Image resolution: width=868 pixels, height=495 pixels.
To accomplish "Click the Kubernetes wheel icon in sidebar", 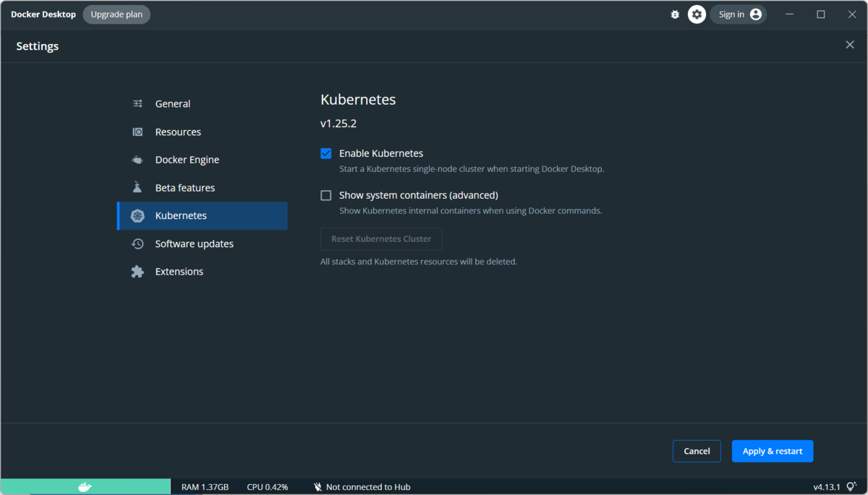I will pos(137,216).
